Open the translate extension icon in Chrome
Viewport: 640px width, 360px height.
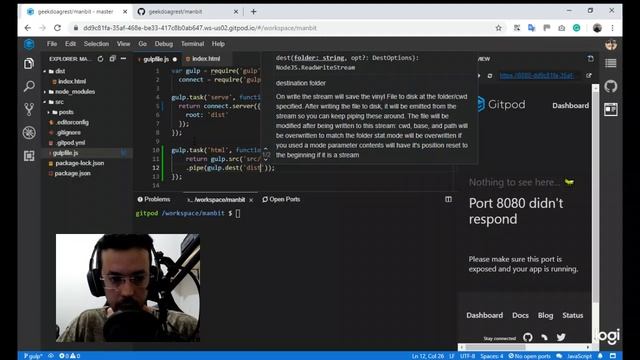coord(531,28)
